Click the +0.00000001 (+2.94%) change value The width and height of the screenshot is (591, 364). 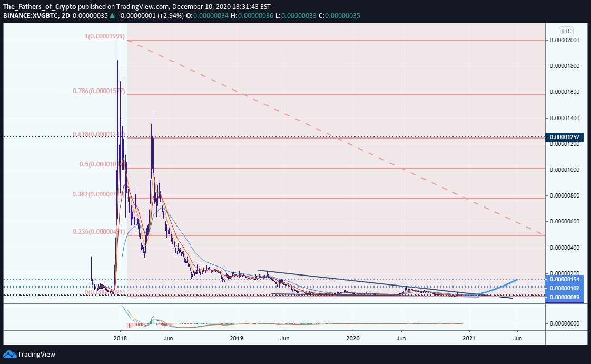151,16
